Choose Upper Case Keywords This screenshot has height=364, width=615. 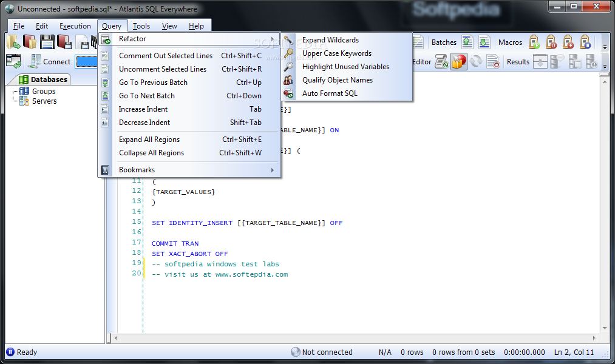[x=347, y=53]
